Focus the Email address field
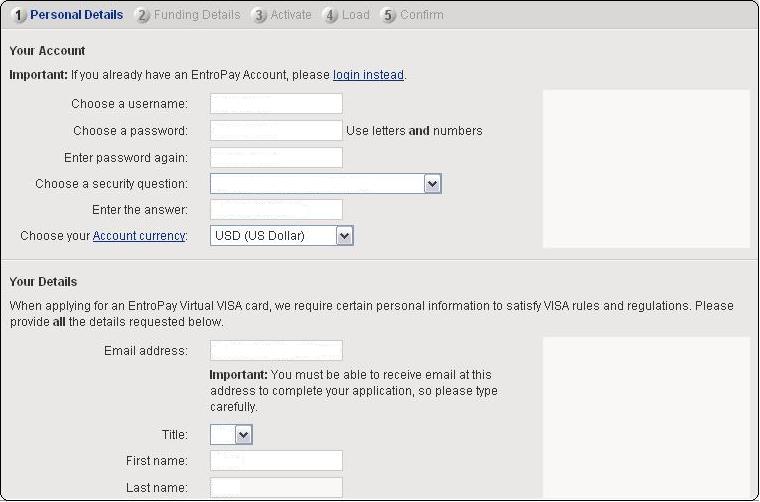760x502 pixels. tap(276, 351)
